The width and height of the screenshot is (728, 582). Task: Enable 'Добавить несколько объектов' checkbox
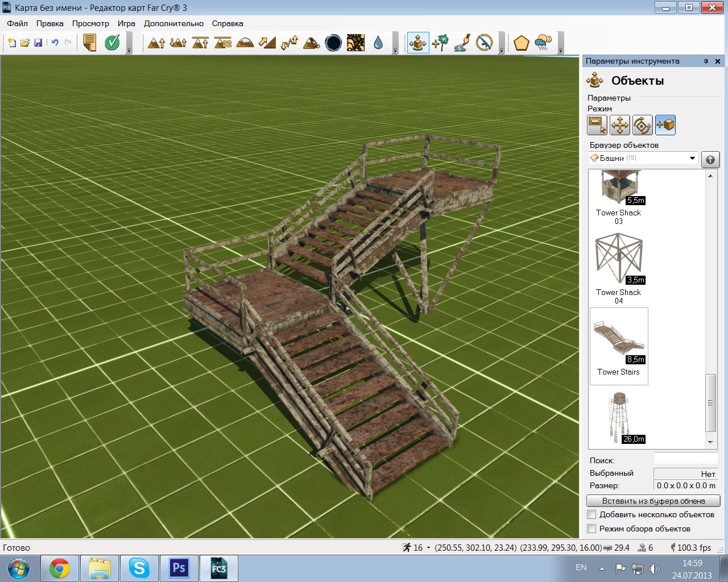pos(592,514)
